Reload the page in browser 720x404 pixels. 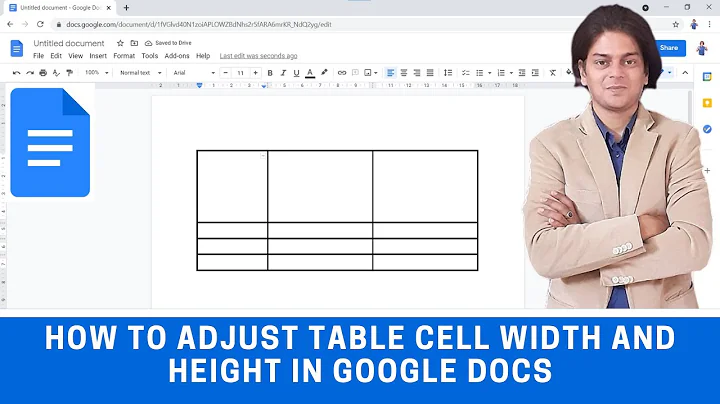pyautogui.click(x=40, y=24)
